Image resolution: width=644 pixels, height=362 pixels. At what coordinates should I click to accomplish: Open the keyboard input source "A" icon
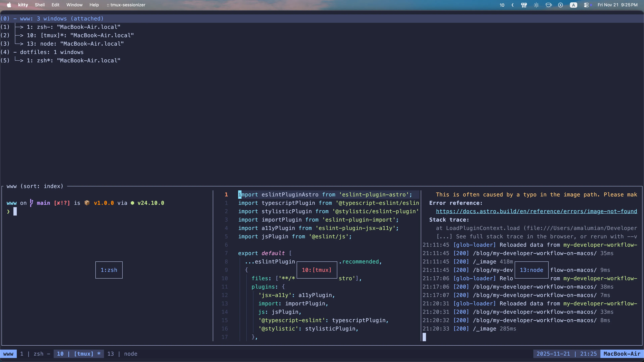point(574,5)
